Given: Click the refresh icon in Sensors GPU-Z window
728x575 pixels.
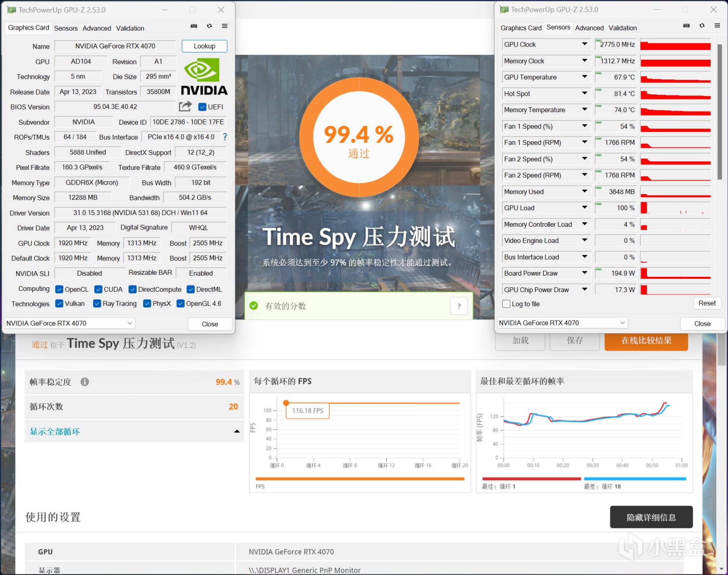Looking at the screenshot, I should point(702,26).
